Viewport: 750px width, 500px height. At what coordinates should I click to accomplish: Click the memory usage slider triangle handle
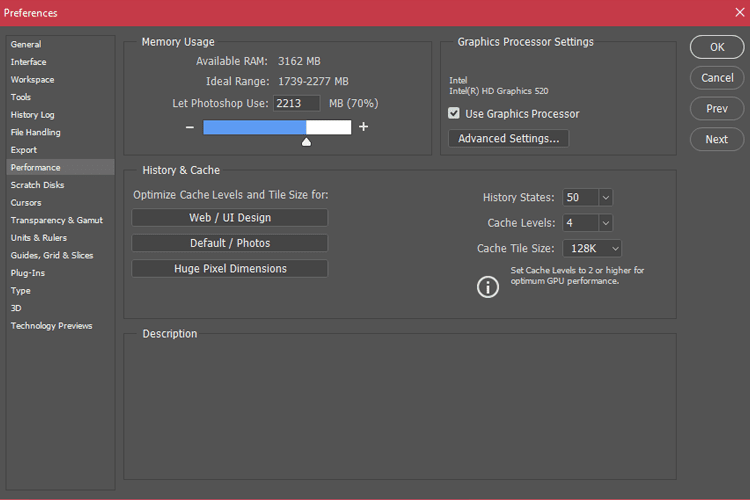[306, 142]
